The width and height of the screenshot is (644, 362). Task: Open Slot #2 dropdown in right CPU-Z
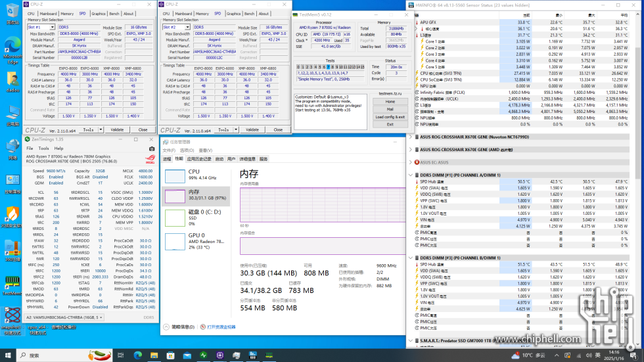click(187, 27)
